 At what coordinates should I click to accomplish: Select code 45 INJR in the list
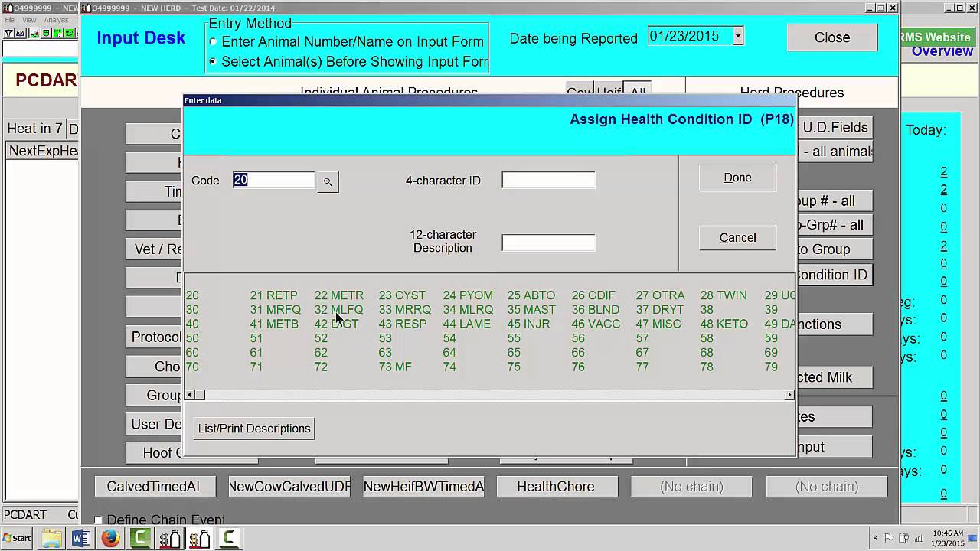coord(528,324)
